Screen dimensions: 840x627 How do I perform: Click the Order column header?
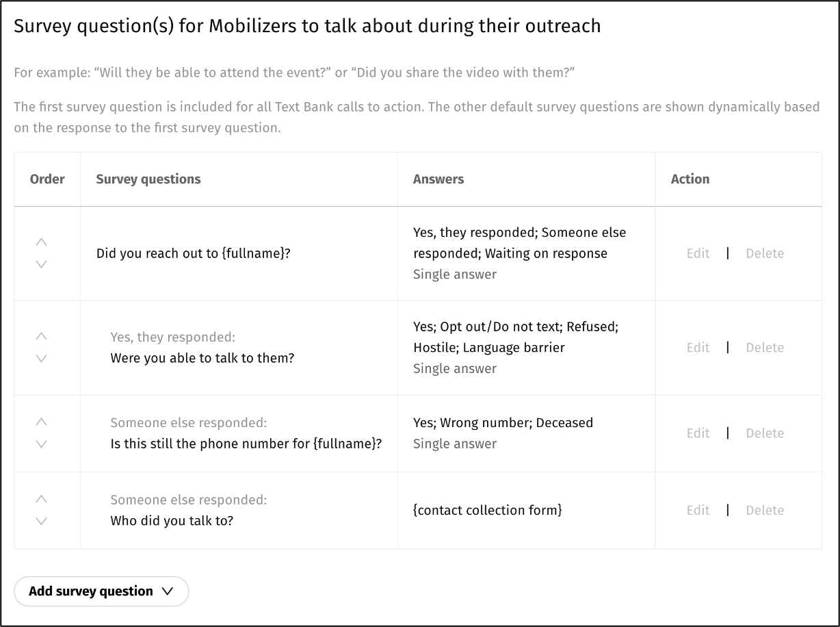[47, 179]
